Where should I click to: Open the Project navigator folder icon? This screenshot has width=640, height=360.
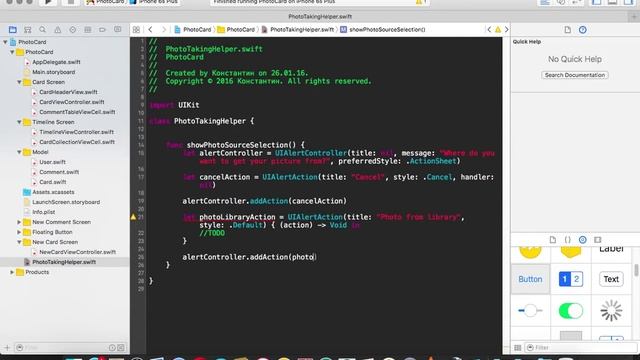[x=13, y=30]
